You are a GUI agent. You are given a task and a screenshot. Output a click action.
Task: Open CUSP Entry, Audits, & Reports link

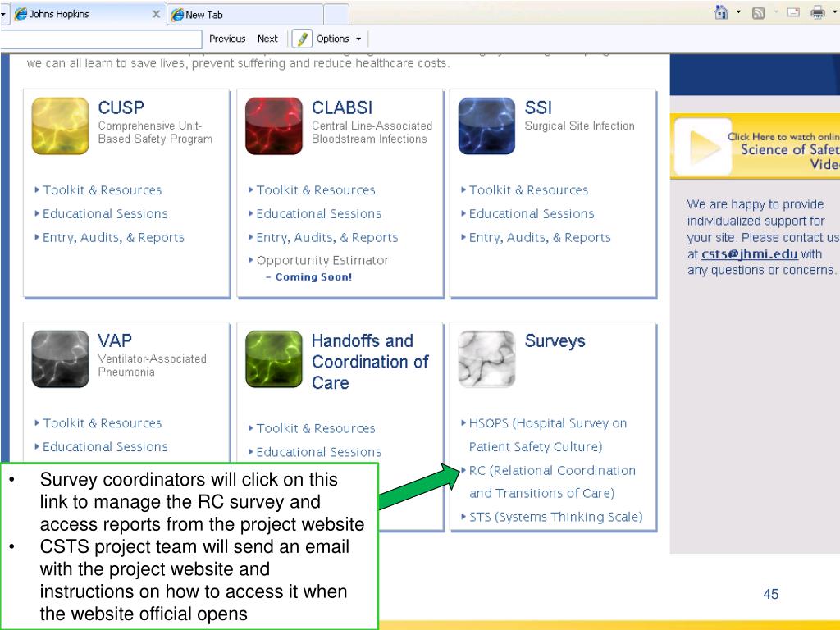113,237
